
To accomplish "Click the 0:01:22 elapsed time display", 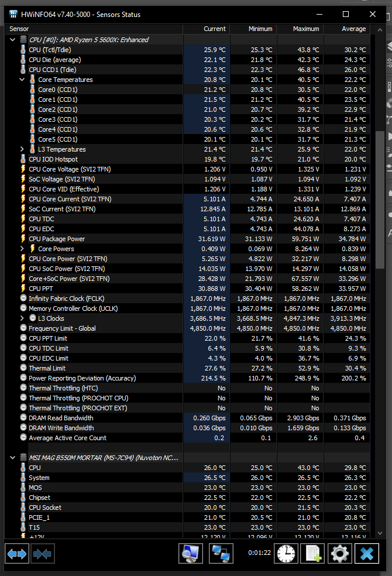I will pyautogui.click(x=260, y=552).
